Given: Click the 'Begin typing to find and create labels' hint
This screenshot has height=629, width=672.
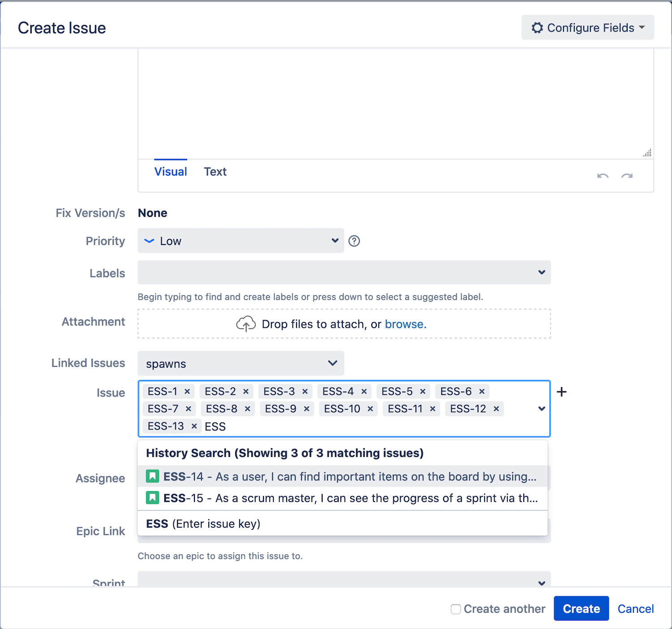Looking at the screenshot, I should point(310,297).
